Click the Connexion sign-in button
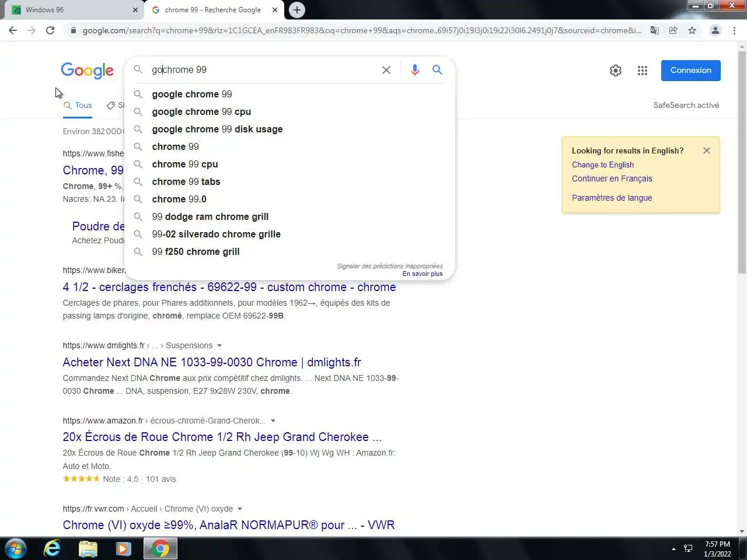Image resolution: width=747 pixels, height=560 pixels. point(691,71)
